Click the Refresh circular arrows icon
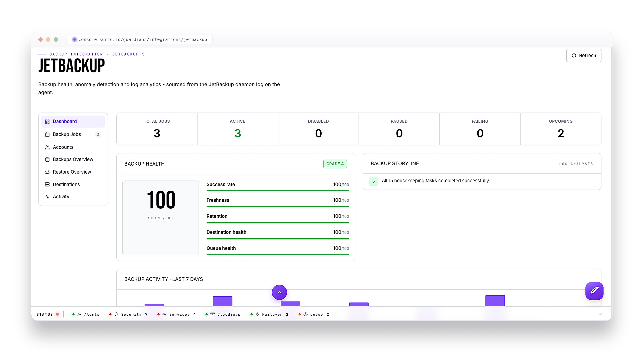Viewport: 644px width, 352px height. point(574,55)
